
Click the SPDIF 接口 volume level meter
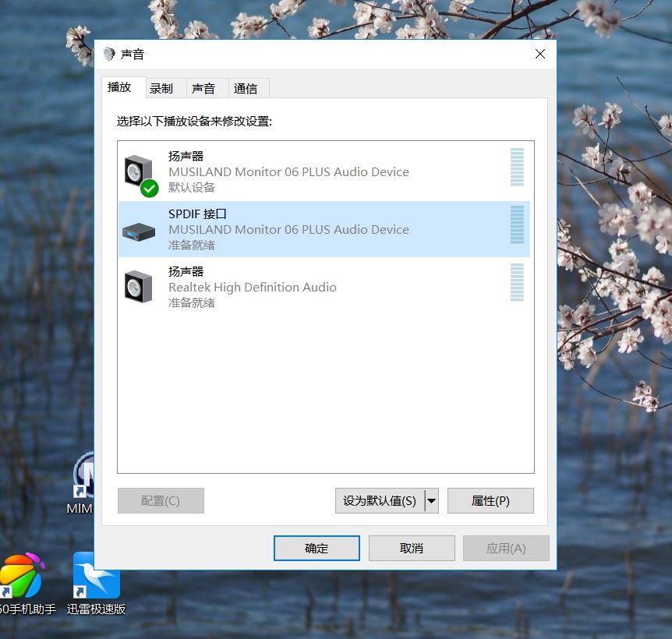pyautogui.click(x=517, y=224)
